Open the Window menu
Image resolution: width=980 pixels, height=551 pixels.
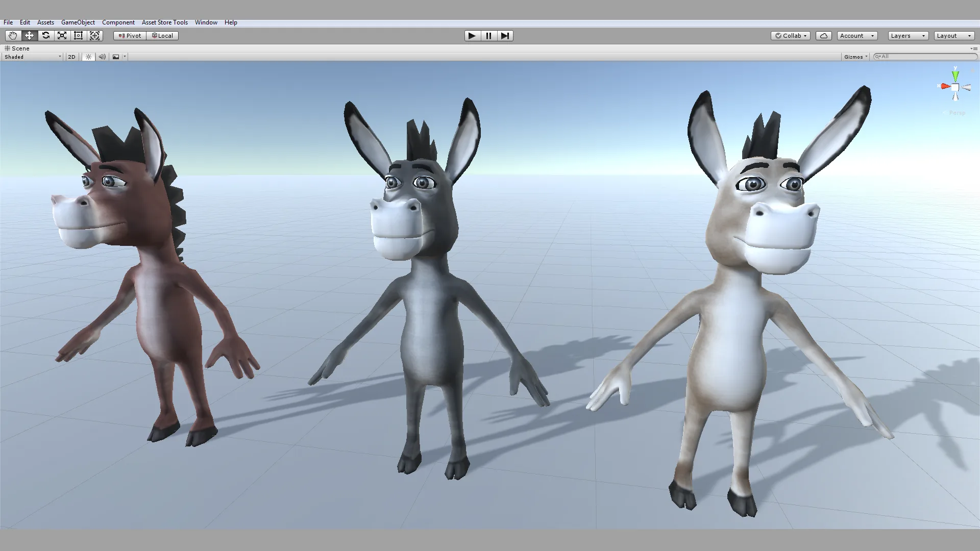[x=206, y=22]
